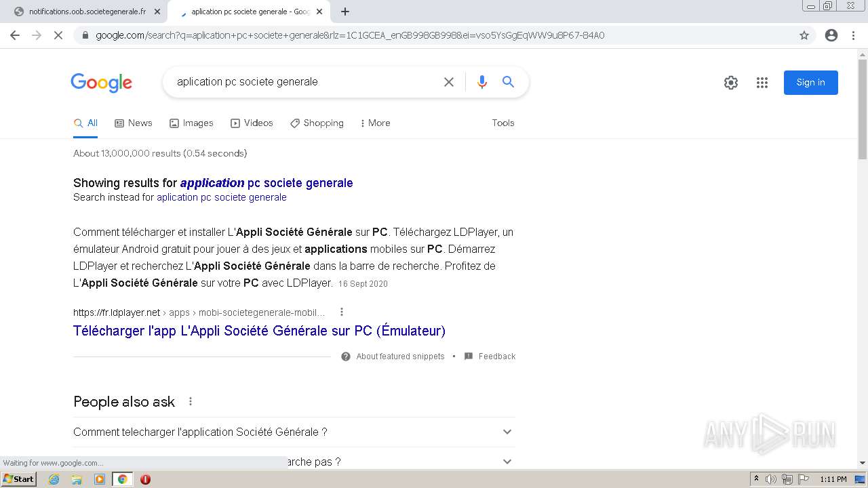The image size is (868, 488).
Task: Click the corrected 'application pc societe generale' link
Action: (x=267, y=183)
